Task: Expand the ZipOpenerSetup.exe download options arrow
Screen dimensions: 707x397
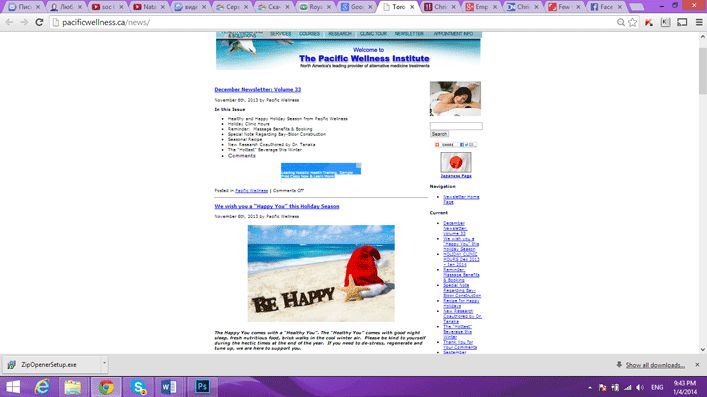Action: [104, 364]
